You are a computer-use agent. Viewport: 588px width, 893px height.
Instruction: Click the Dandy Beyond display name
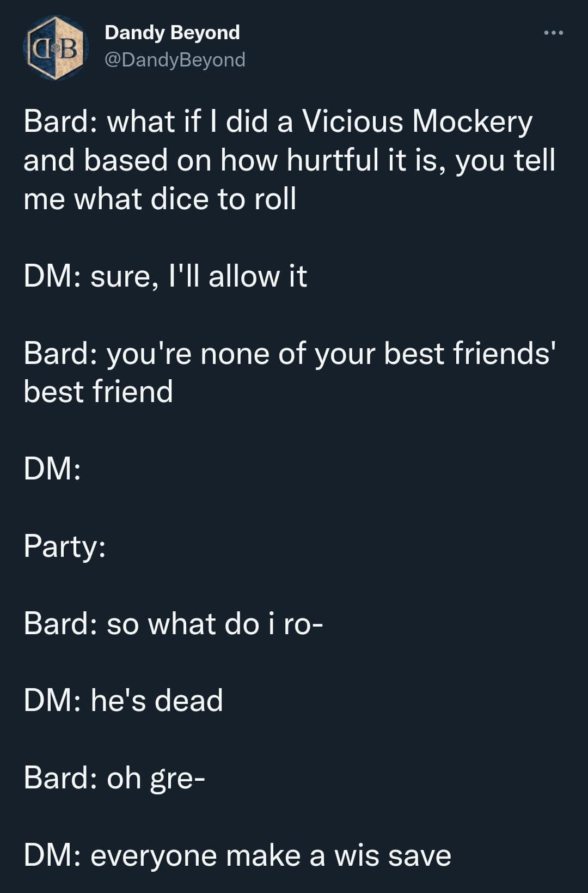[172, 33]
